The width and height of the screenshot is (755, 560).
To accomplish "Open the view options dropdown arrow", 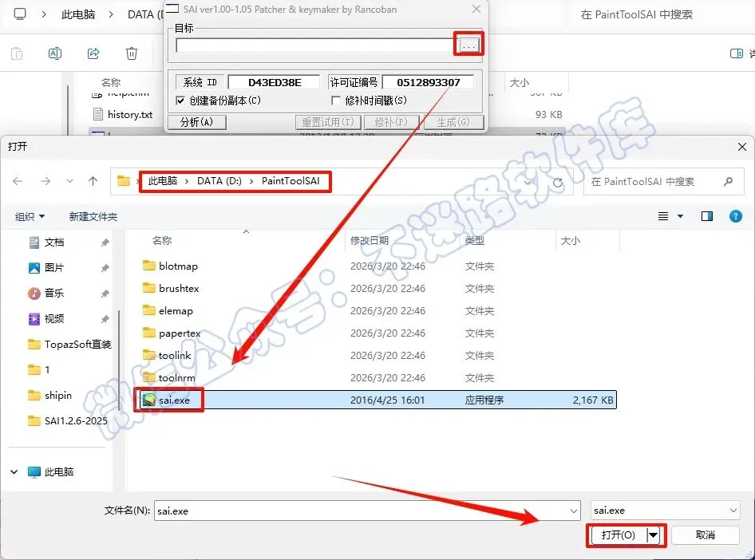I will click(680, 216).
